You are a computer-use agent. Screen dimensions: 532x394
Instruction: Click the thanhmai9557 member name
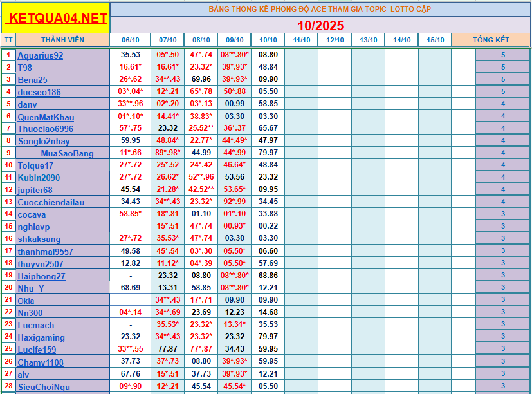click(45, 252)
